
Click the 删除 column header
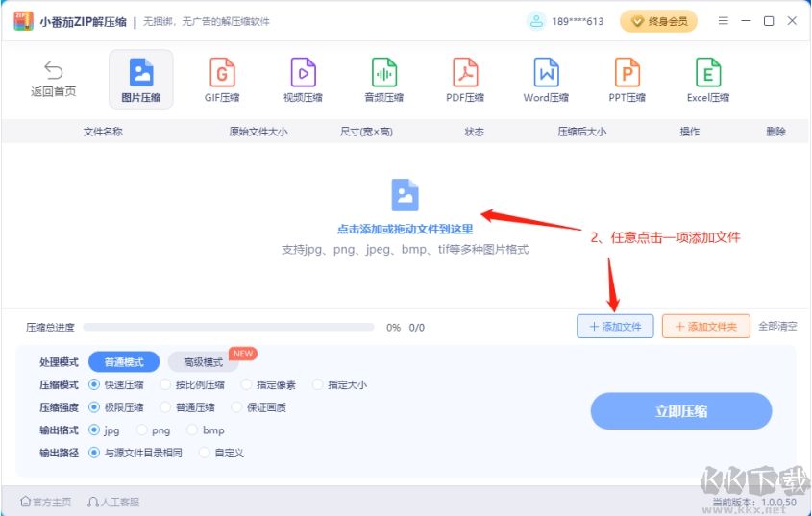tap(775, 132)
